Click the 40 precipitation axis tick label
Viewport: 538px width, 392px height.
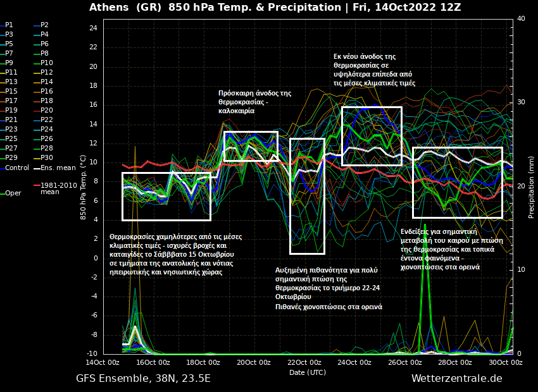pyautogui.click(x=521, y=18)
